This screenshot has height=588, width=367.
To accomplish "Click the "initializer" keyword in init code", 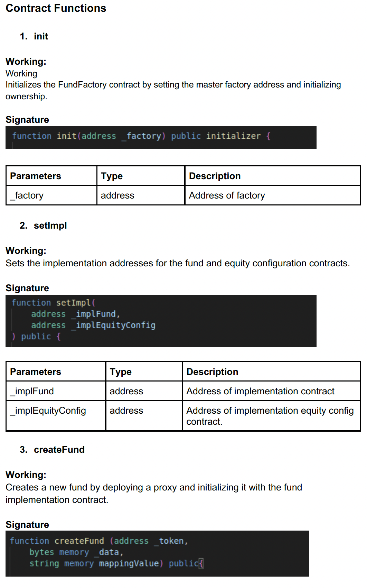I will pyautogui.click(x=233, y=136).
